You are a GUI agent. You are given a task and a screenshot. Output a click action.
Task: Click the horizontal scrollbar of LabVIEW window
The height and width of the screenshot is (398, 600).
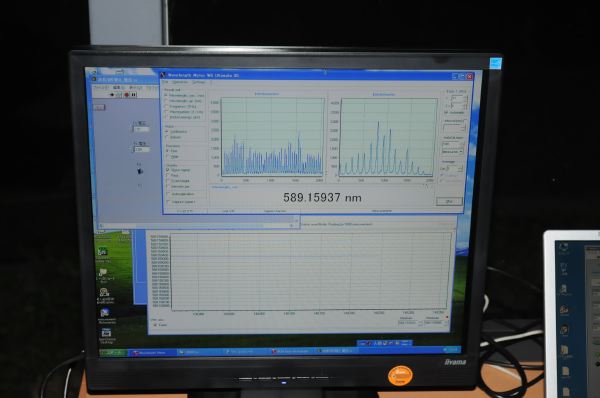click(196, 226)
